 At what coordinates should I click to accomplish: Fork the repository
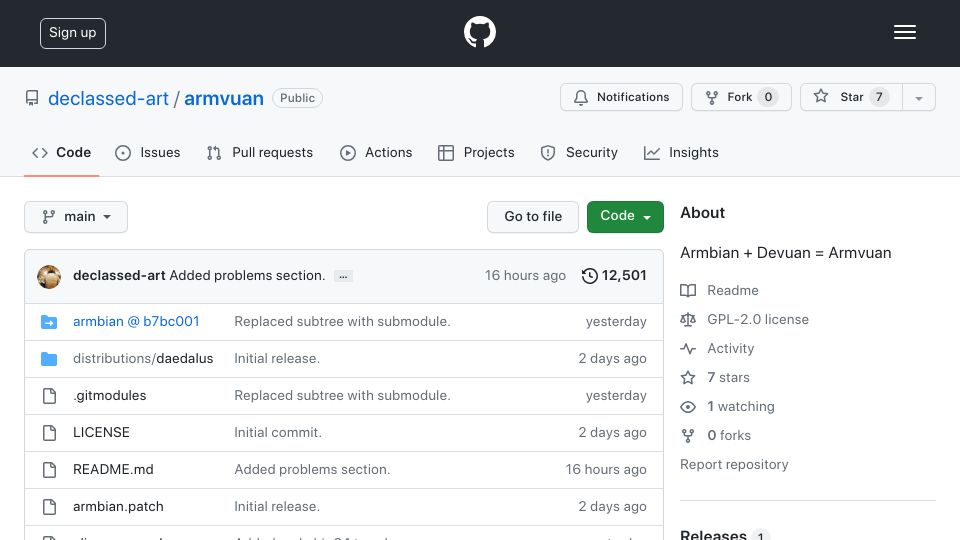741,97
